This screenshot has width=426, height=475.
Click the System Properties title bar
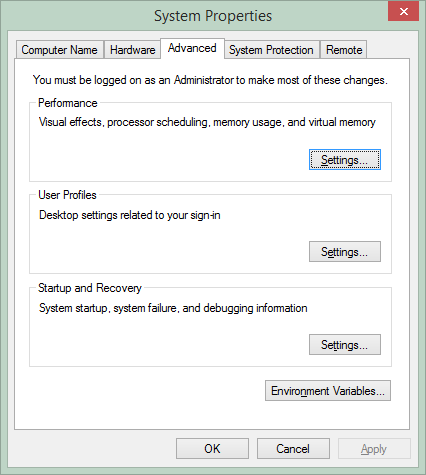(213, 16)
